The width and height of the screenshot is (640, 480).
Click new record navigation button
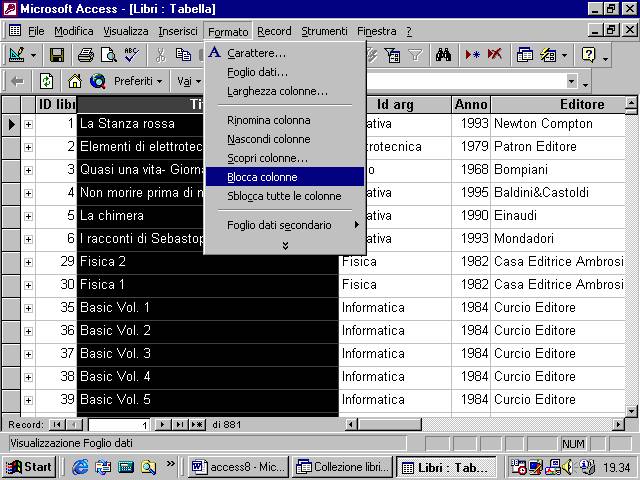coord(197,425)
